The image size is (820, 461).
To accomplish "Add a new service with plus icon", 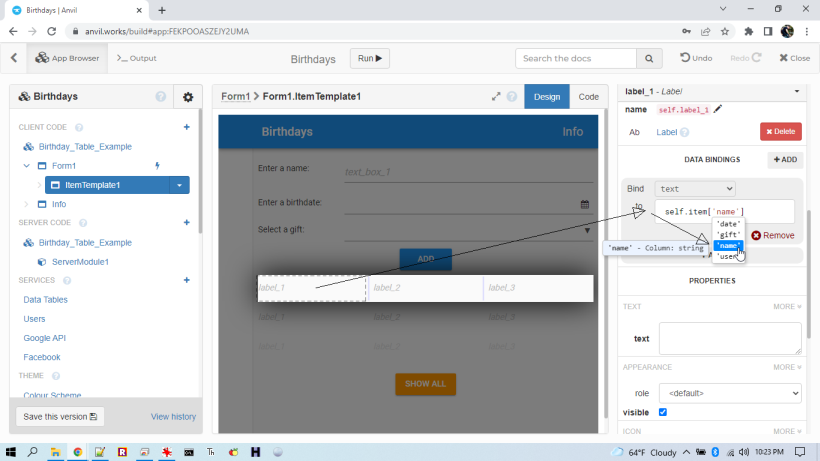I will click(x=186, y=280).
